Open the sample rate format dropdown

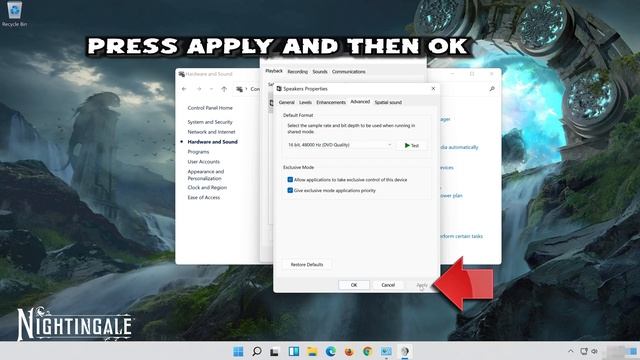click(339, 145)
